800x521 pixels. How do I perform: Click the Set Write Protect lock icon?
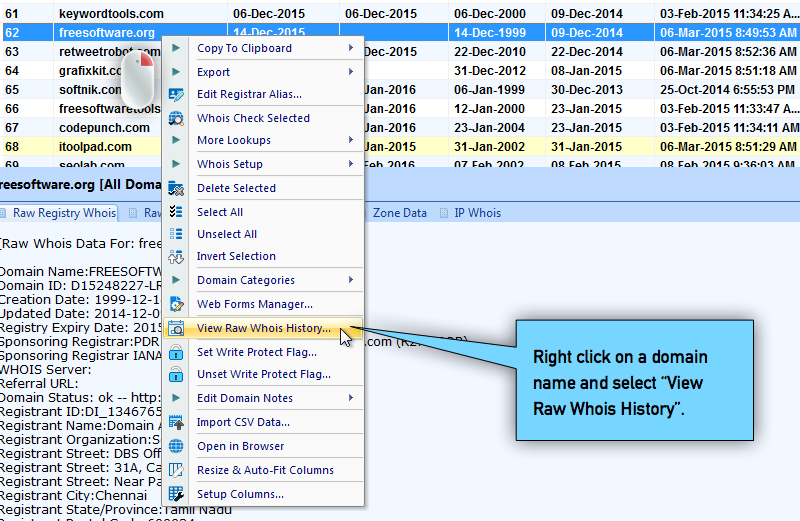point(176,352)
